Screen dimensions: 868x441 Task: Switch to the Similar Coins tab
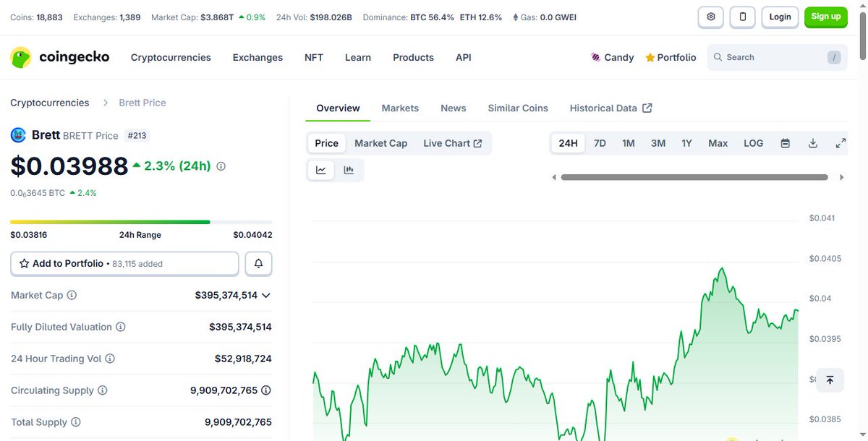click(518, 108)
